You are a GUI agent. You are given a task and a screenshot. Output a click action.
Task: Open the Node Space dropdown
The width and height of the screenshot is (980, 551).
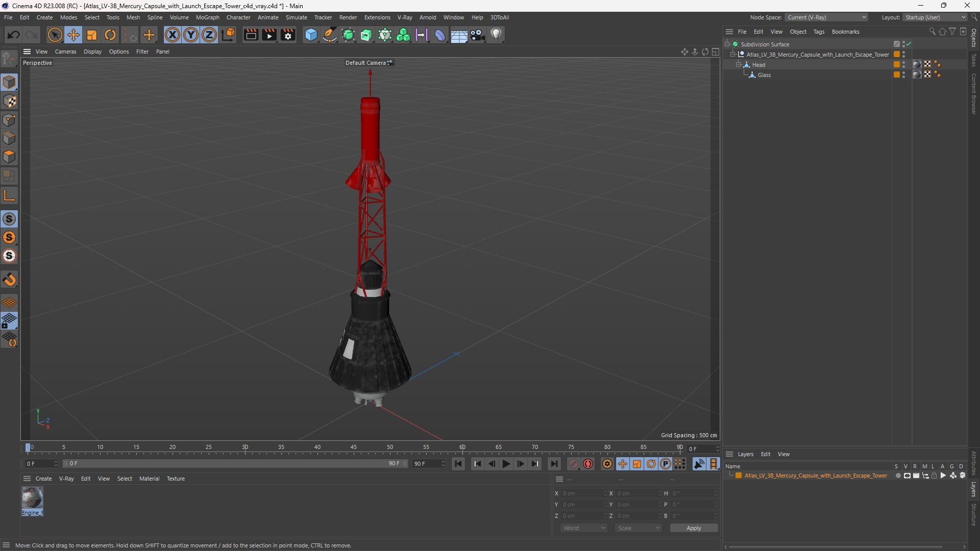826,17
